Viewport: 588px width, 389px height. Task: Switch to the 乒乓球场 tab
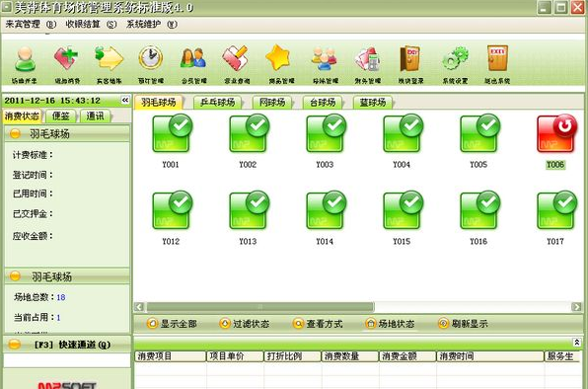click(x=217, y=102)
